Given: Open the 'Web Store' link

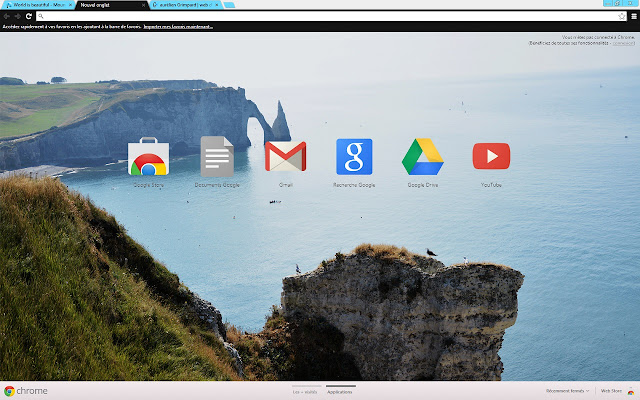Looking at the screenshot, I should coord(611,391).
